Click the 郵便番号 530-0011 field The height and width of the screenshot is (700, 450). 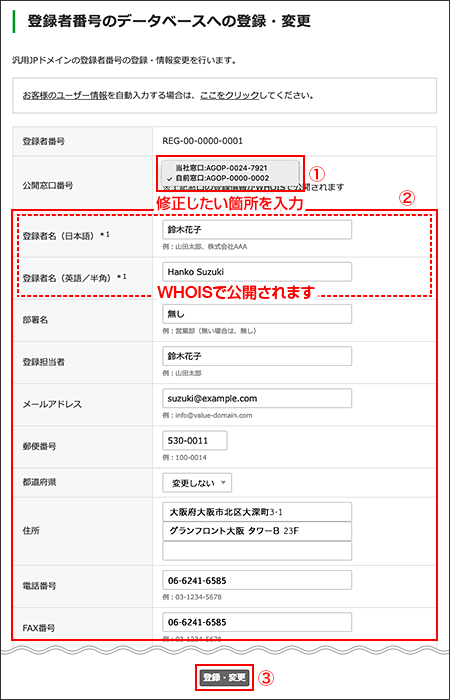pyautogui.click(x=195, y=441)
